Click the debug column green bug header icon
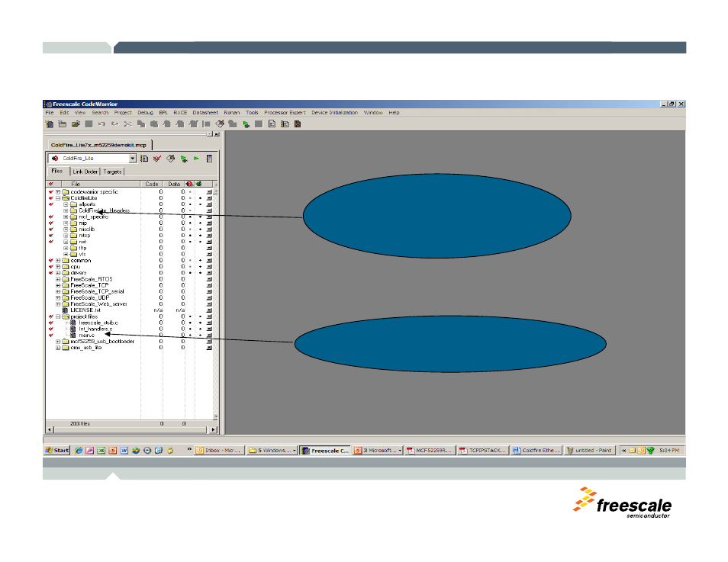This screenshot has width=728, height=562. [x=198, y=184]
